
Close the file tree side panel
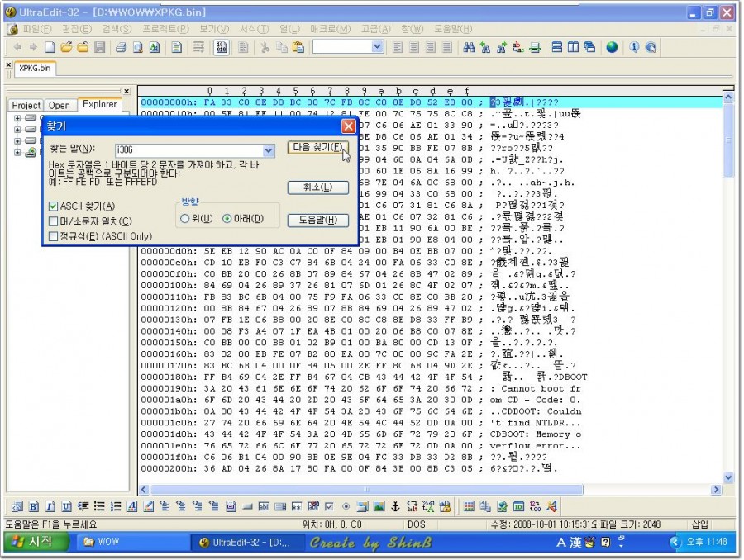pos(126,91)
